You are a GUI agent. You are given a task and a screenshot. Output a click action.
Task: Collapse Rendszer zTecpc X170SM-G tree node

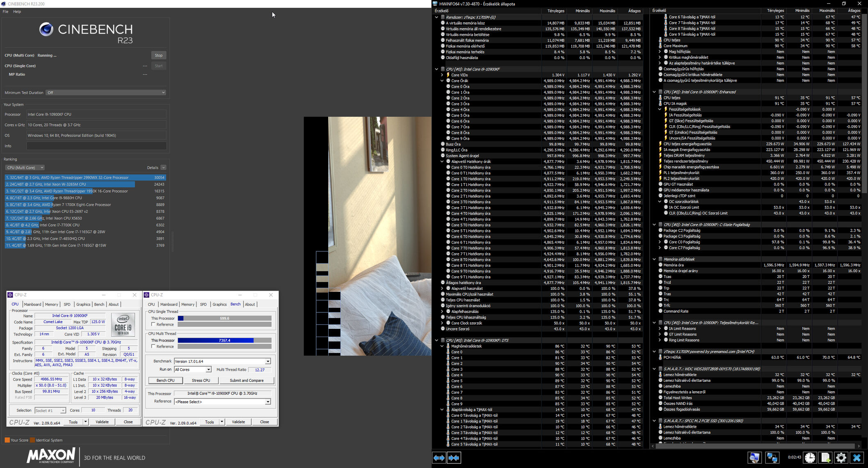pos(436,17)
